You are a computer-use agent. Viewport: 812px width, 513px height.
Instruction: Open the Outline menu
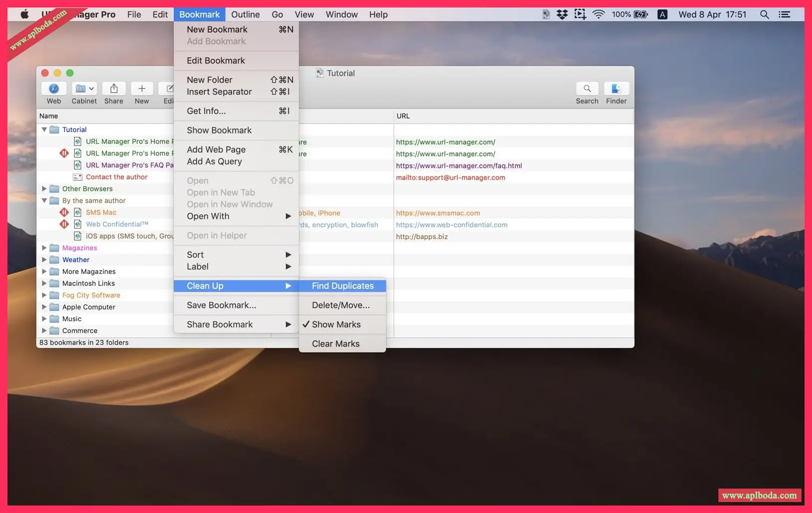pyautogui.click(x=246, y=14)
